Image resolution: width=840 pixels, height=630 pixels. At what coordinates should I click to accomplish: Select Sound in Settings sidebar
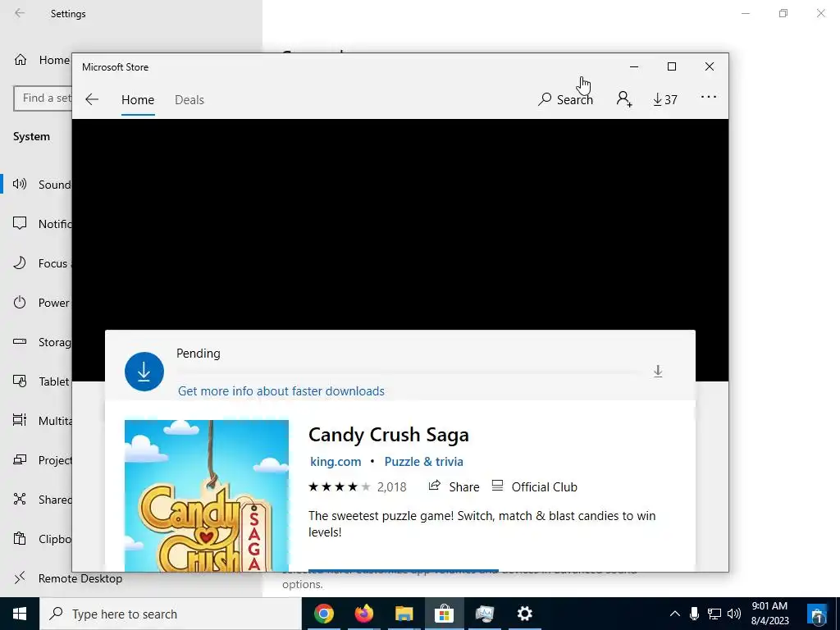37,185
